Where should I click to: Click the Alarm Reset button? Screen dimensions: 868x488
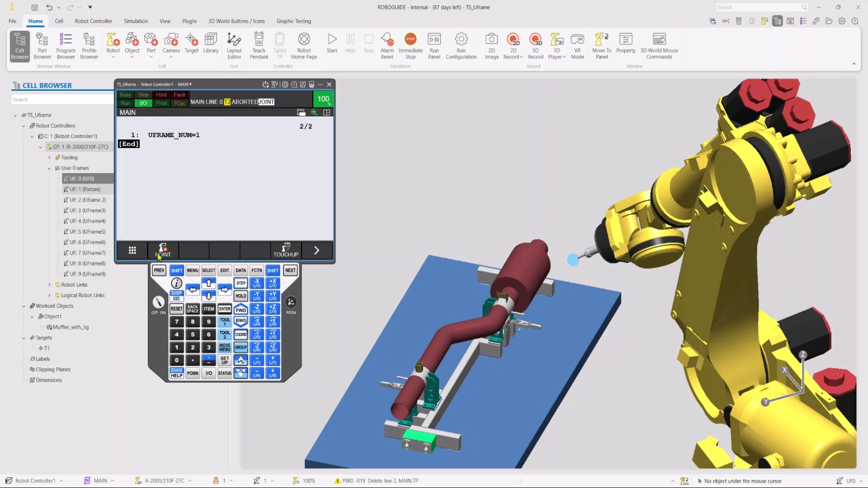pyautogui.click(x=387, y=46)
